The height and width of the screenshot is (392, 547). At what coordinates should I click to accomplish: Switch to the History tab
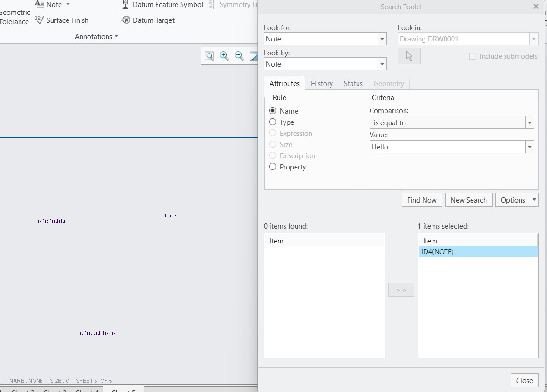coord(322,83)
